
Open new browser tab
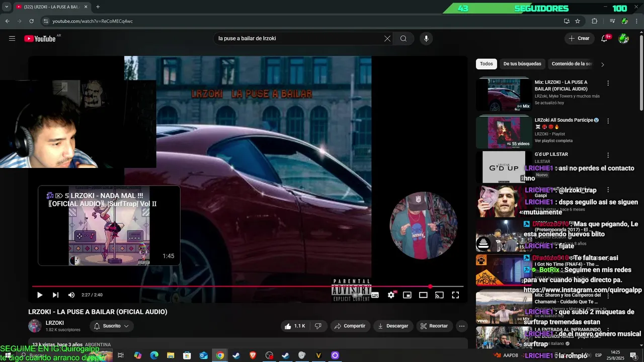(x=98, y=7)
